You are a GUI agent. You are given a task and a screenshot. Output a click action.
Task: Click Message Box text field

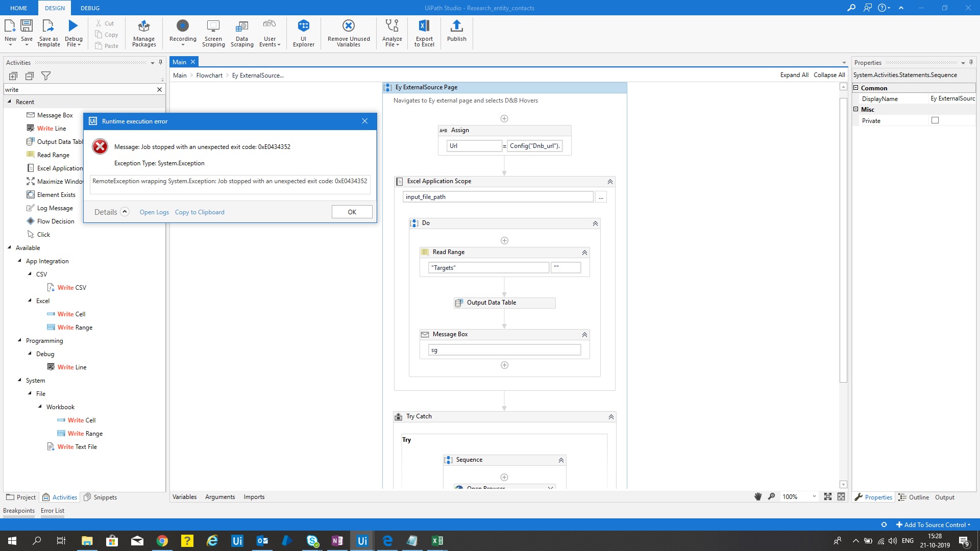504,350
